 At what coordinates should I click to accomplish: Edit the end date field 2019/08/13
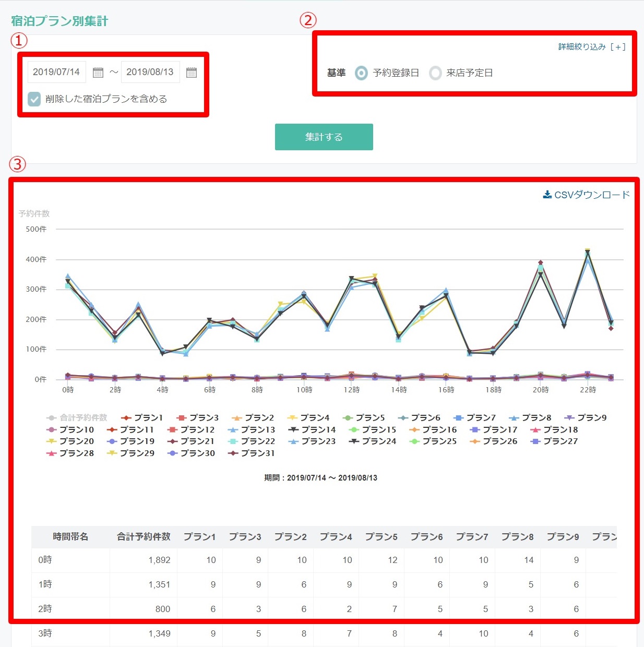pyautogui.click(x=150, y=72)
